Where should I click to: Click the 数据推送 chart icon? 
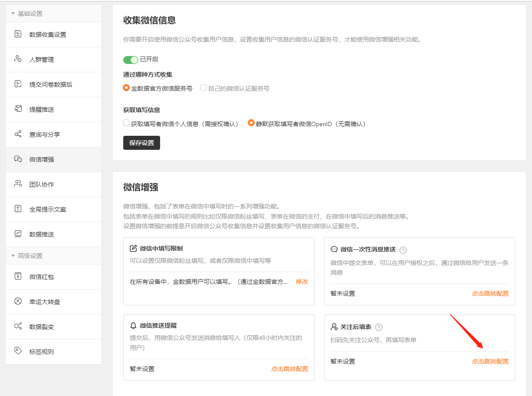[18, 234]
